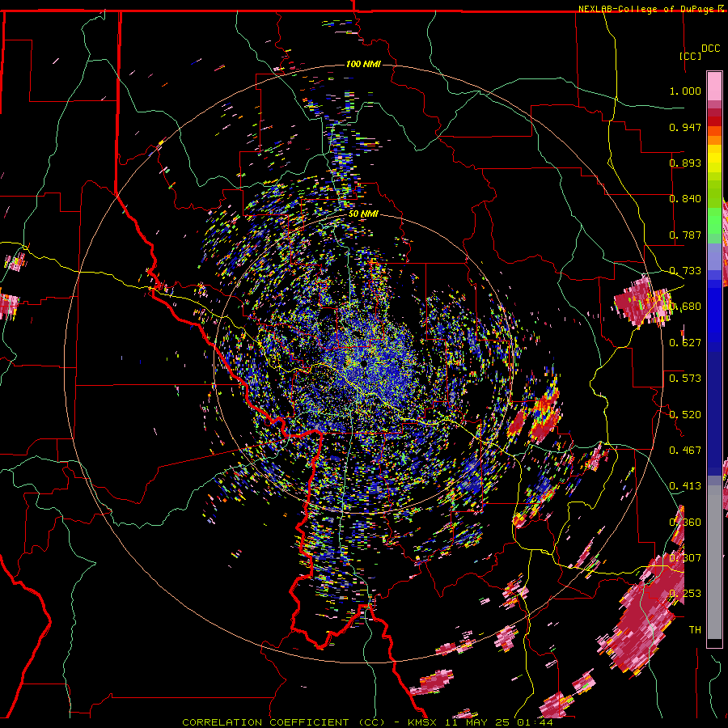Click the 1.000 scale value

click(x=685, y=91)
